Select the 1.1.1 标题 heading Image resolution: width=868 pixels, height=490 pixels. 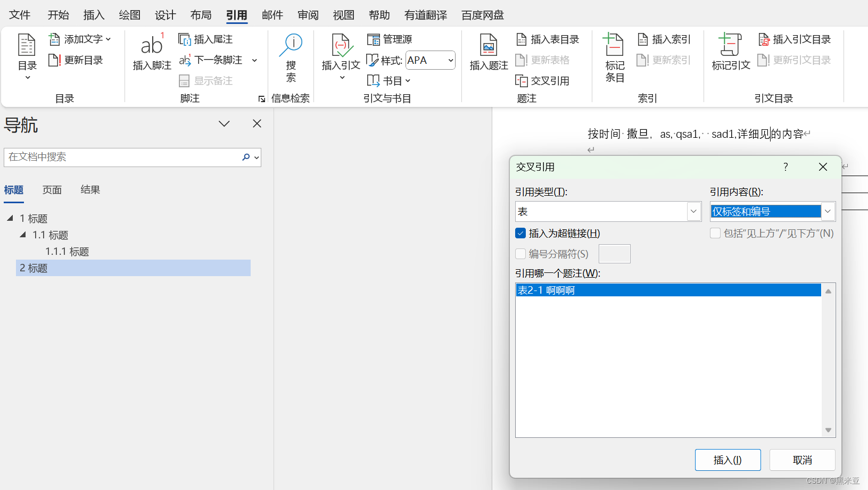coord(67,252)
